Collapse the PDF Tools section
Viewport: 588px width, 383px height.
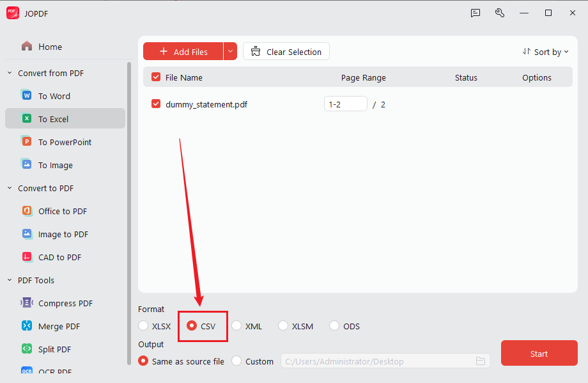pos(10,280)
